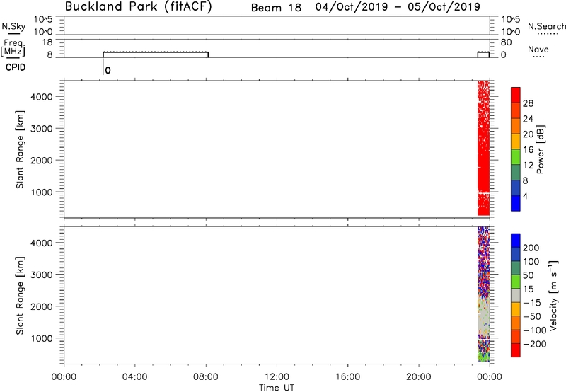Click the N.Sky legend label
Viewport: 566px width, 392px height.
point(13,26)
